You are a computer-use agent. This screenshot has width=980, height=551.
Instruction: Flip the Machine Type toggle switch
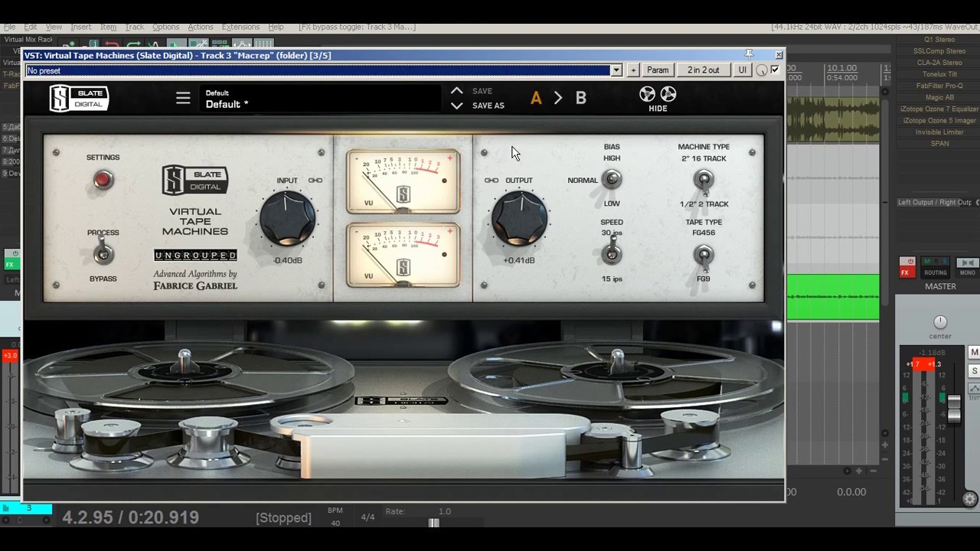click(x=703, y=181)
